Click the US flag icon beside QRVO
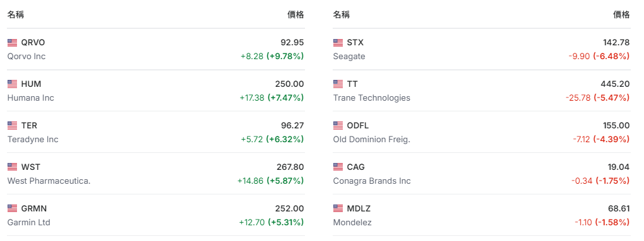This screenshot has height=241, width=644. [x=13, y=43]
